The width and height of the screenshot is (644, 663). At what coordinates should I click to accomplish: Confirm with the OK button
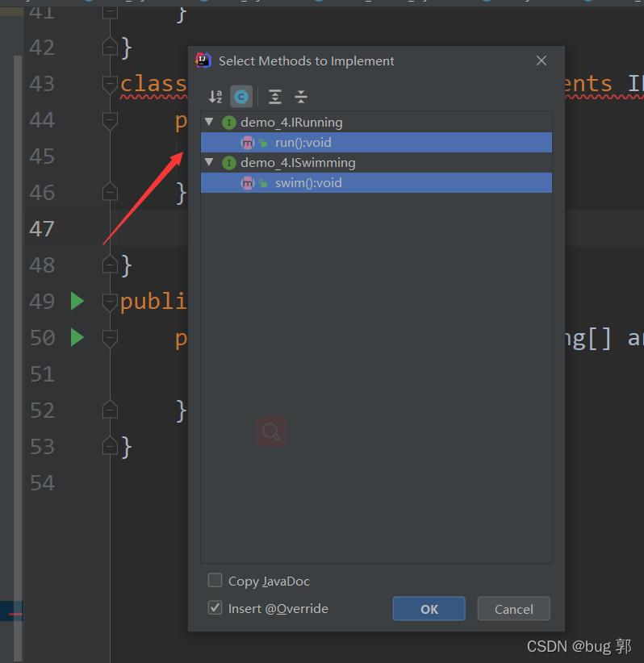click(x=429, y=609)
